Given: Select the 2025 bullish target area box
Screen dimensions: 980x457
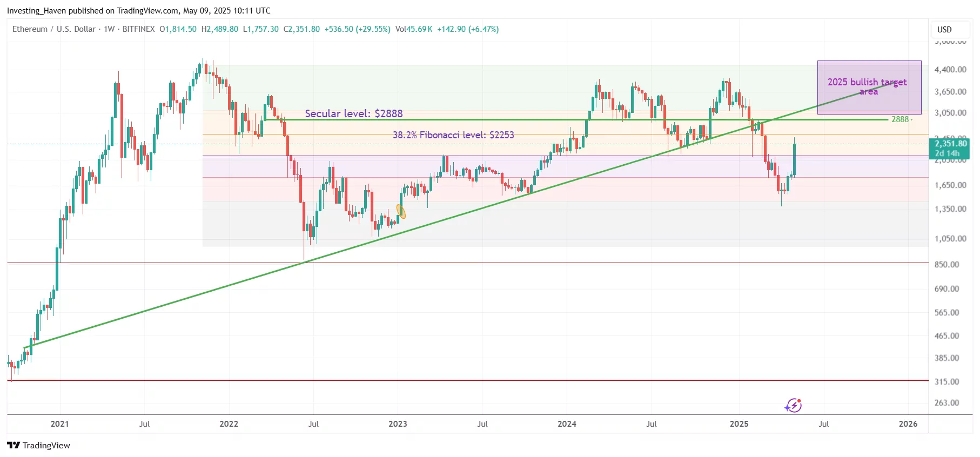Looking at the screenshot, I should click(869, 88).
